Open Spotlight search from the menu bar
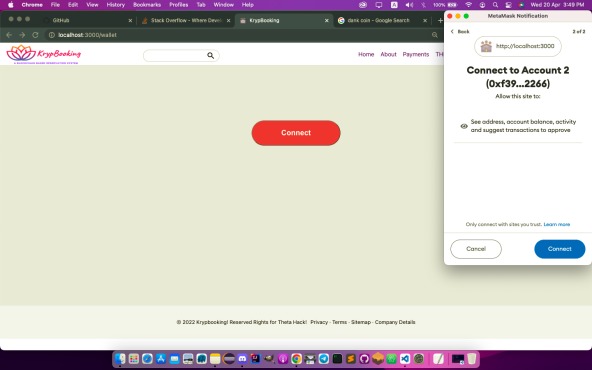592x370 pixels. pos(495,5)
